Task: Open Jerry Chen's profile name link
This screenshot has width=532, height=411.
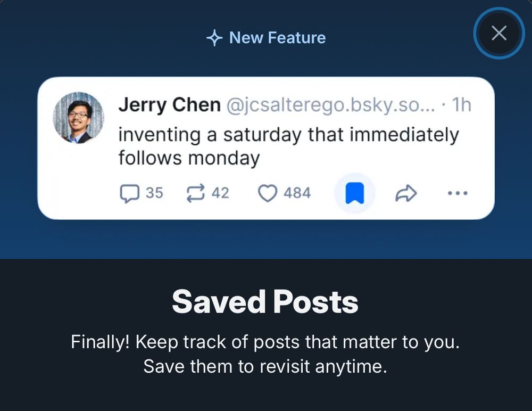Action: (170, 104)
